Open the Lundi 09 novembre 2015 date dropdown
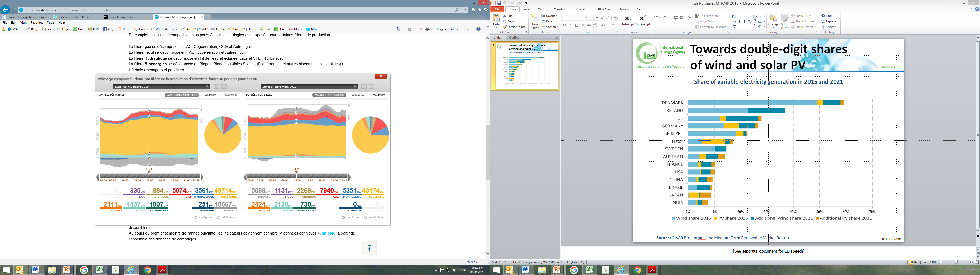This screenshot has width=980, height=275. tap(161, 87)
